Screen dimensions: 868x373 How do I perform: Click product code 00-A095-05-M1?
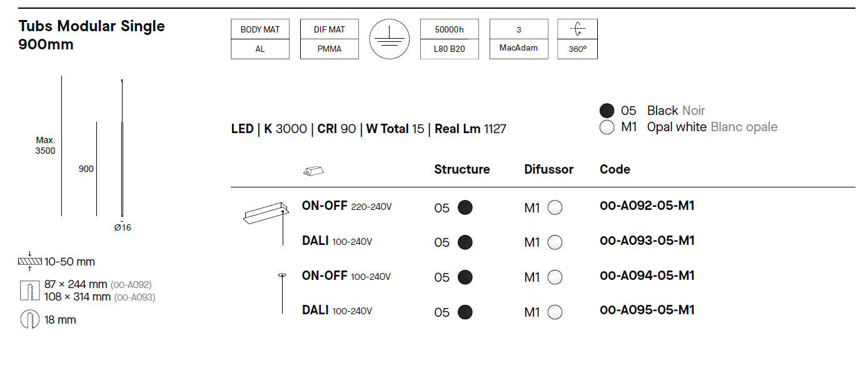647,310
